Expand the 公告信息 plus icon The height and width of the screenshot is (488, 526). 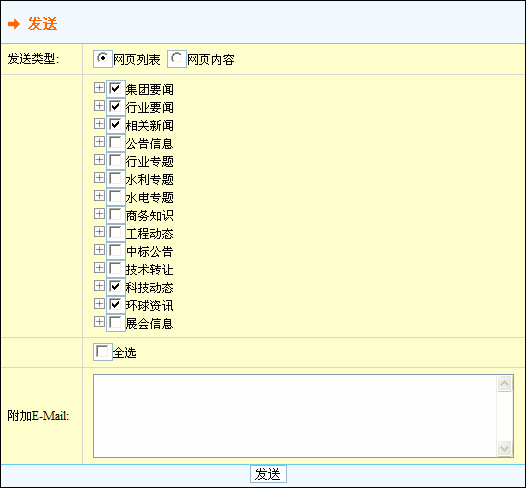coord(99,142)
